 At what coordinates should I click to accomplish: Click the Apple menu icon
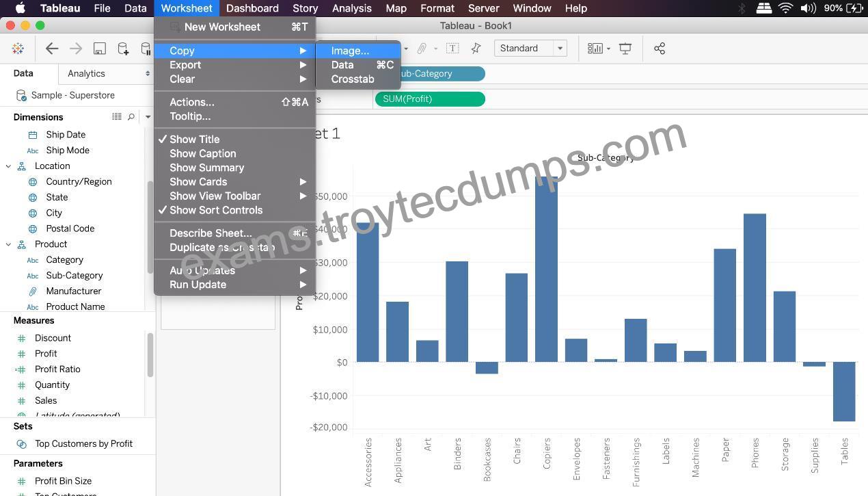point(20,8)
